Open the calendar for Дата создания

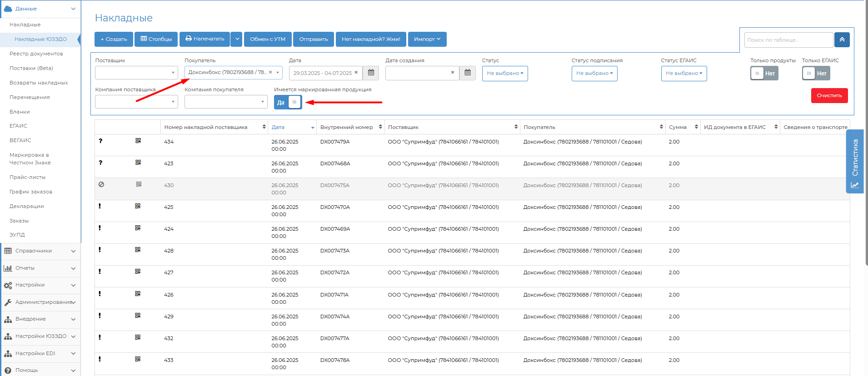[467, 73]
